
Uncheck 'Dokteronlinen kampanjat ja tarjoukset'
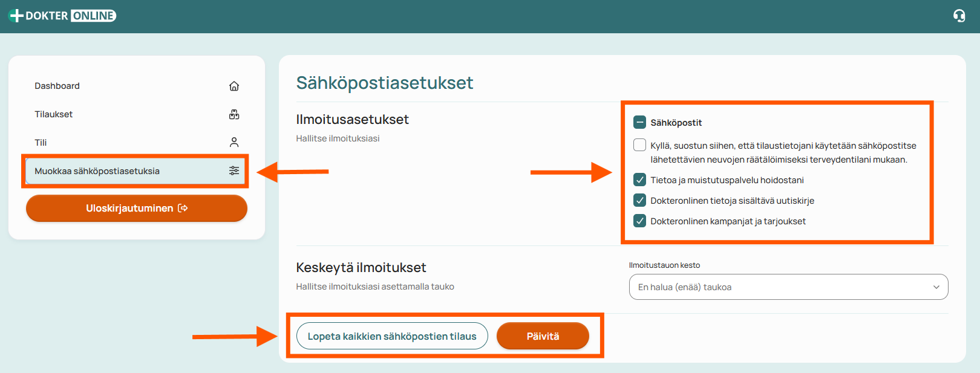point(639,221)
